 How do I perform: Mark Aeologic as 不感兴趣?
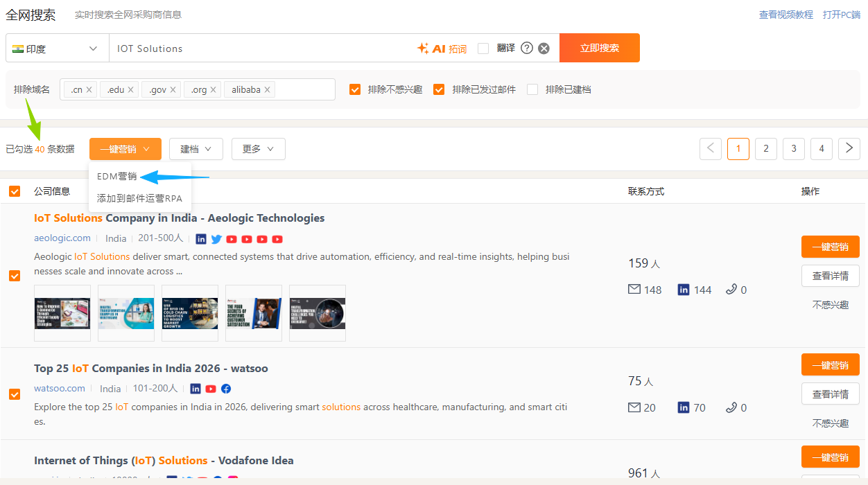tap(831, 305)
